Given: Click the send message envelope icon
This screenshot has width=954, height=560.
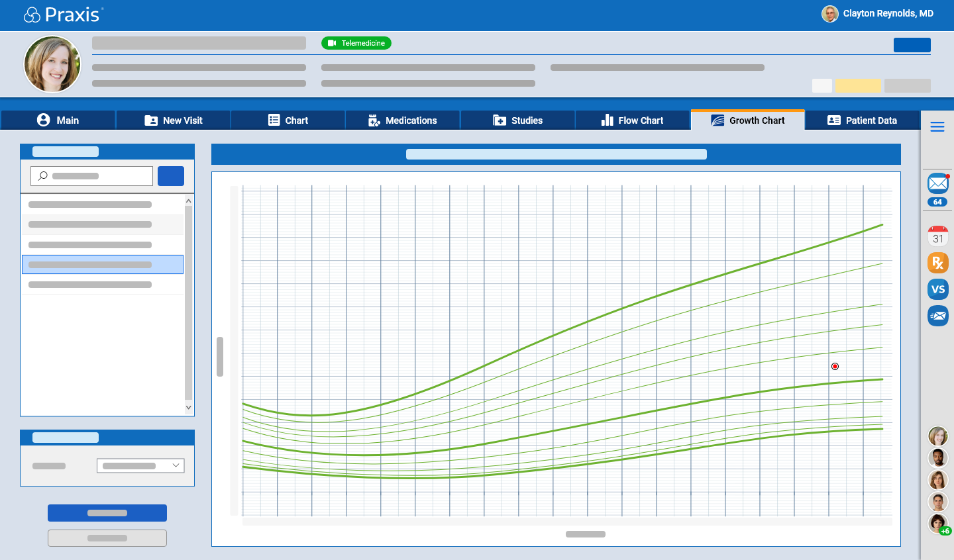Looking at the screenshot, I should [x=938, y=316].
